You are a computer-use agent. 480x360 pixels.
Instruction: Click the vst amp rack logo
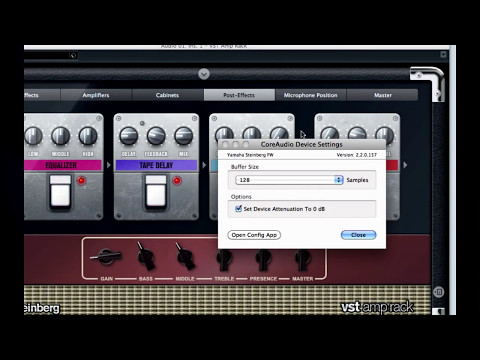(x=377, y=307)
